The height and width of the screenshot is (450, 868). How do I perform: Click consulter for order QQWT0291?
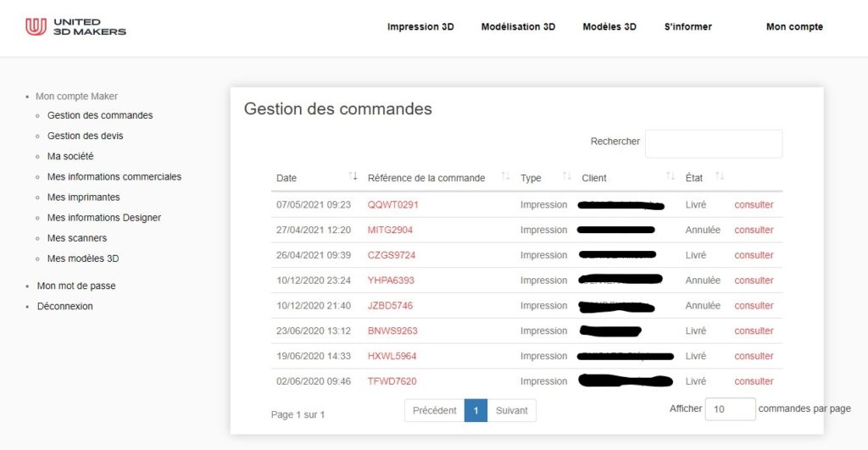754,205
